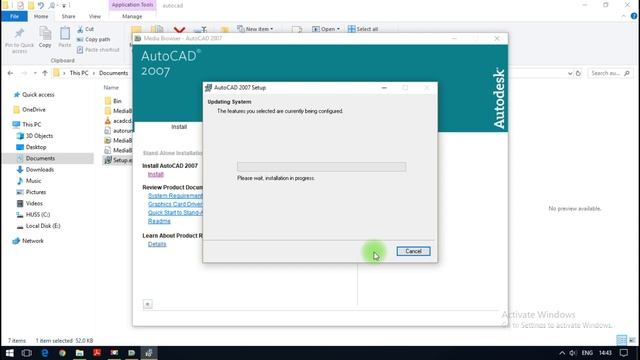Select Downloads in navigation pane
The height and width of the screenshot is (360, 640).
[40, 169]
